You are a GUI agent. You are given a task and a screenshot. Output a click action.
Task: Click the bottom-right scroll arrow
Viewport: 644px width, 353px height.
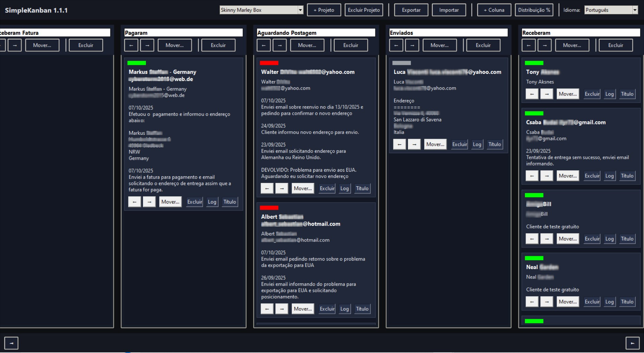pyautogui.click(x=632, y=343)
